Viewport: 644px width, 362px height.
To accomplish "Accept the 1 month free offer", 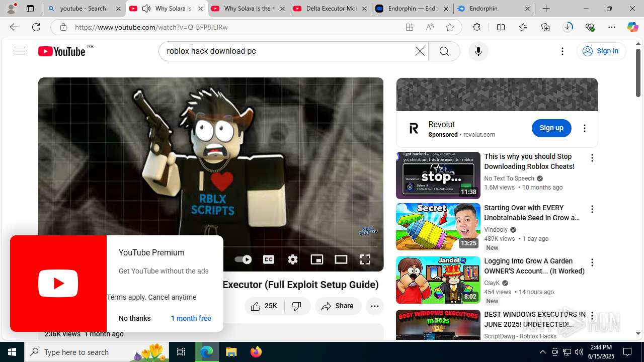I will 191,318.
